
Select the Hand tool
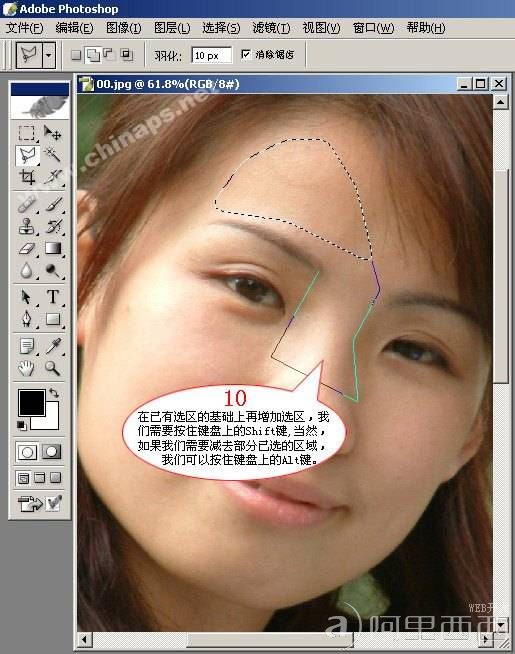click(27, 368)
